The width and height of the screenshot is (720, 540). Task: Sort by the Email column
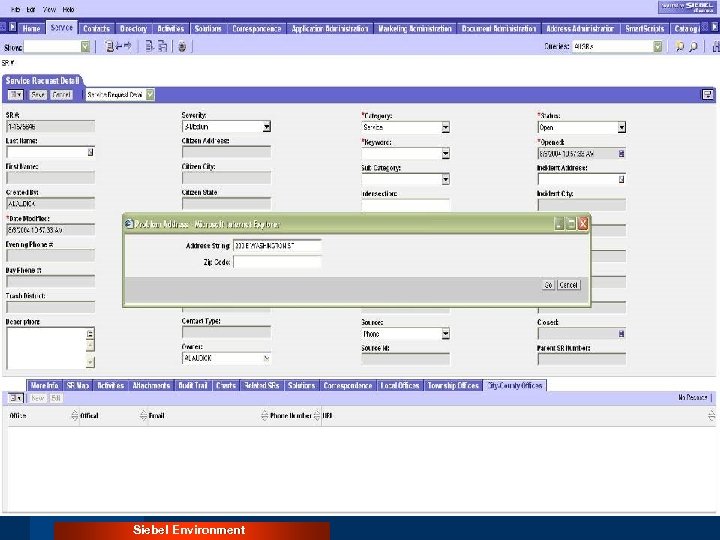[264, 416]
